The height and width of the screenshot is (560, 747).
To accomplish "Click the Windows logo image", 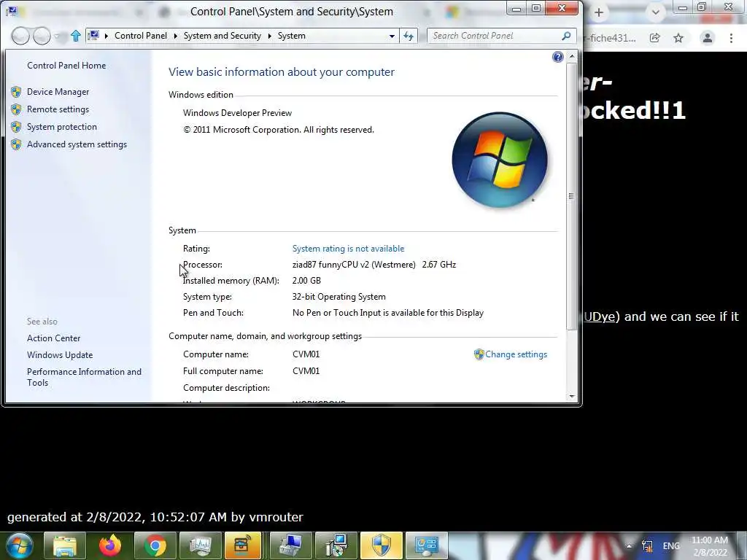I will coord(499,160).
